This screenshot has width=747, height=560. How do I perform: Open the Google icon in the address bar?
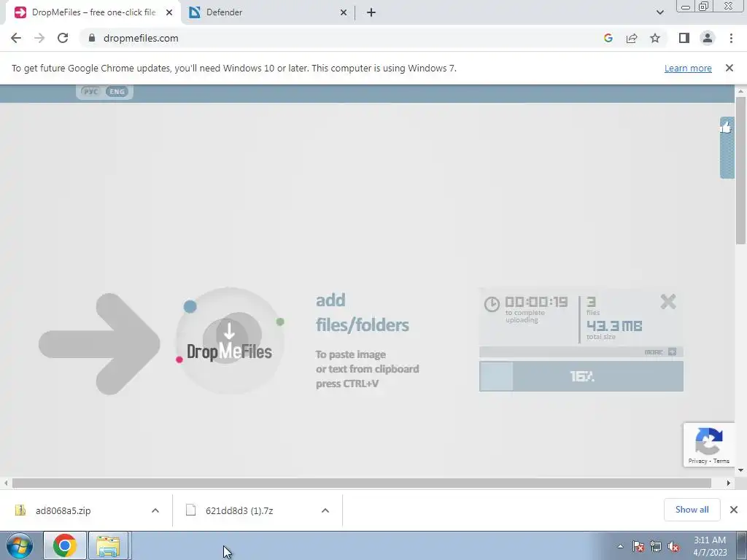click(x=608, y=38)
